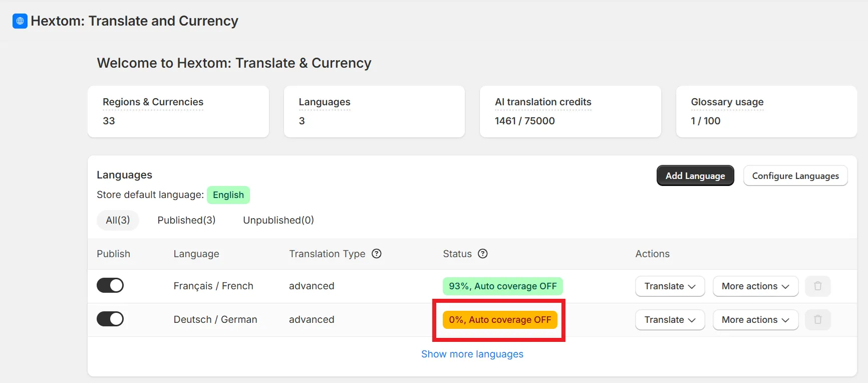Open the AI translation credits card

pyautogui.click(x=570, y=111)
